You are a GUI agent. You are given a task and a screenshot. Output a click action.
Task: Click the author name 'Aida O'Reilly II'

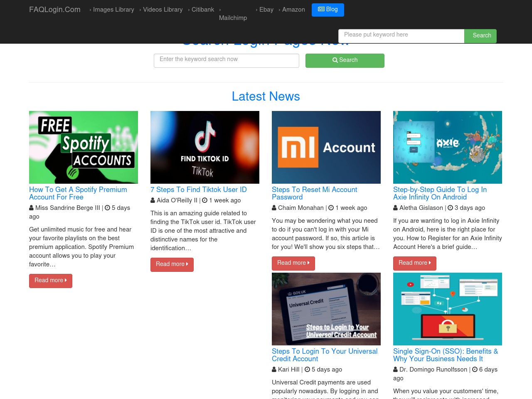(x=177, y=200)
